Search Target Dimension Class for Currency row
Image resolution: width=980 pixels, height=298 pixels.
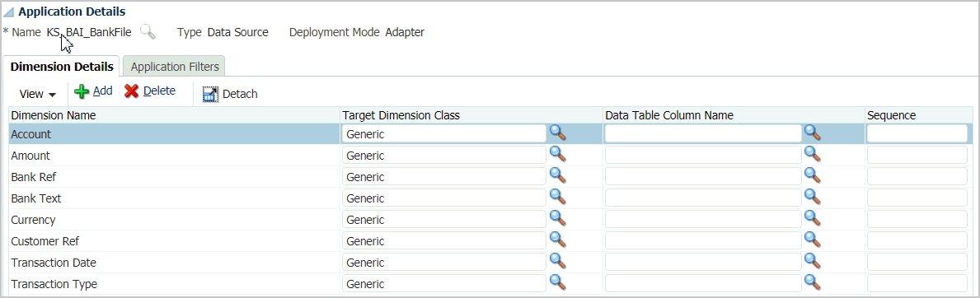point(557,218)
